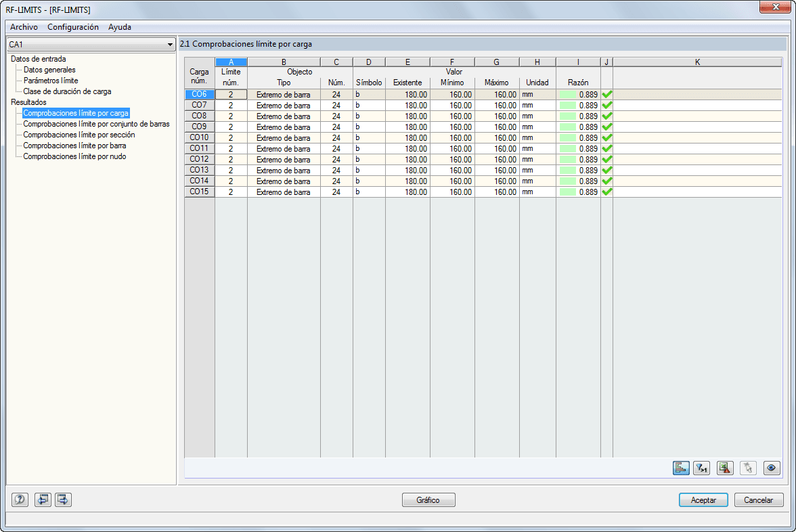The image size is (796, 532).
Task: Select row header CO12
Action: [x=200, y=160]
